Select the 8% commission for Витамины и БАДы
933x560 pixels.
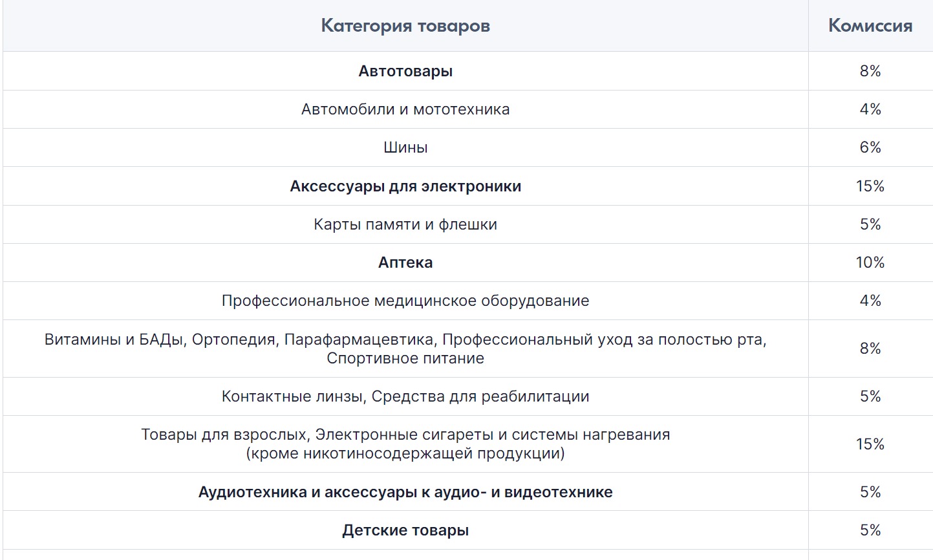tap(870, 349)
